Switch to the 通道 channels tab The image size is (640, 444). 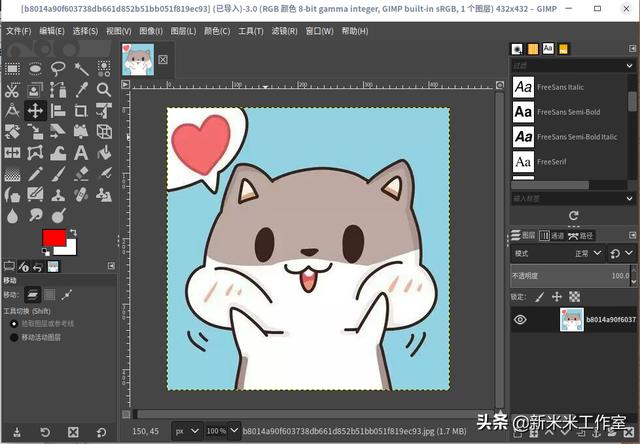552,235
